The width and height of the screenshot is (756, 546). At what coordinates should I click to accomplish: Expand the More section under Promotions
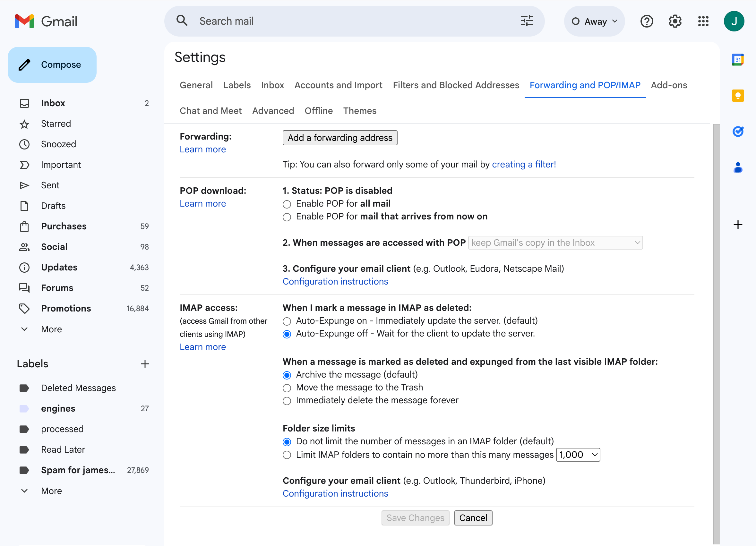(x=51, y=329)
